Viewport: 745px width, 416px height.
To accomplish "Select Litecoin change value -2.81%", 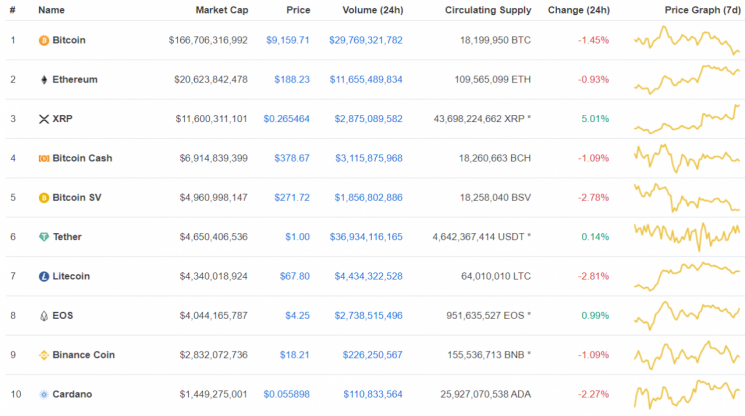I will (x=593, y=276).
